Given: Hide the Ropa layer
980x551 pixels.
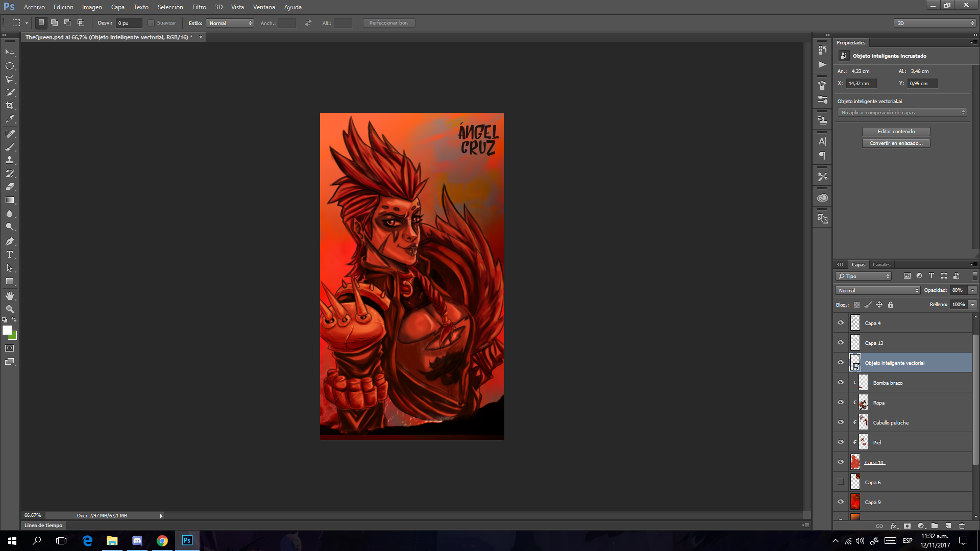Looking at the screenshot, I should tap(841, 403).
